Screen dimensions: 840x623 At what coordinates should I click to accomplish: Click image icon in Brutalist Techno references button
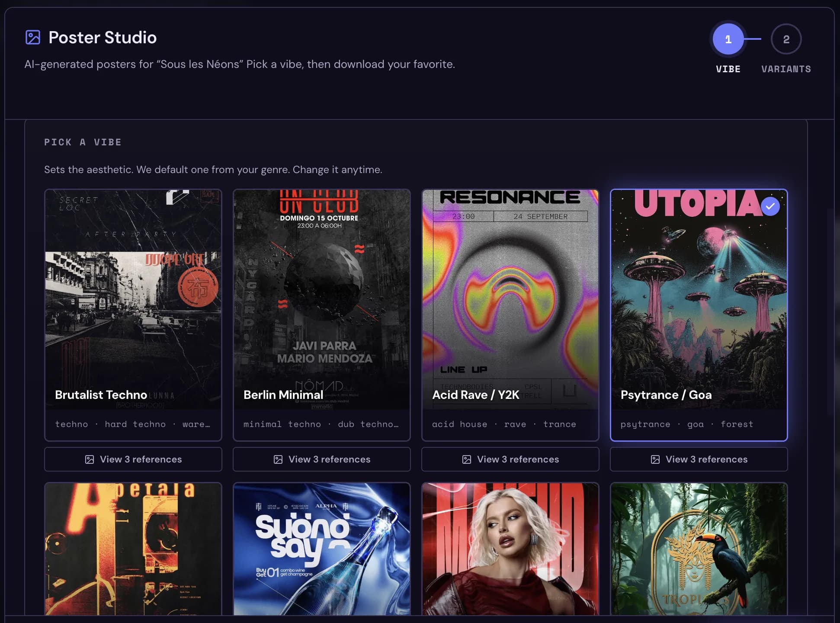tap(90, 459)
